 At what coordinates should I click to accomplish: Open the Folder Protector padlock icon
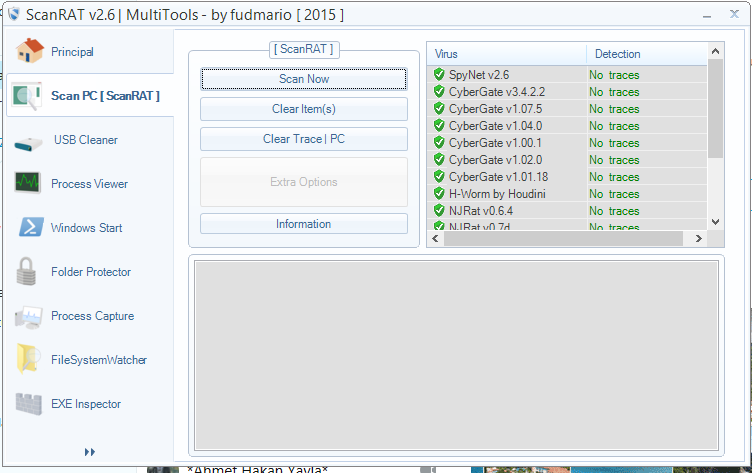click(x=26, y=271)
